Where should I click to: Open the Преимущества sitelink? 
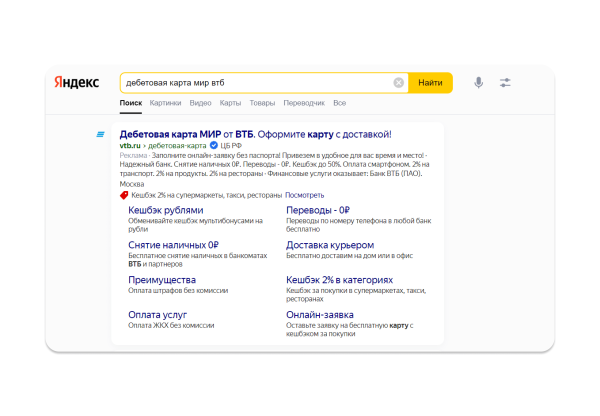point(162,280)
